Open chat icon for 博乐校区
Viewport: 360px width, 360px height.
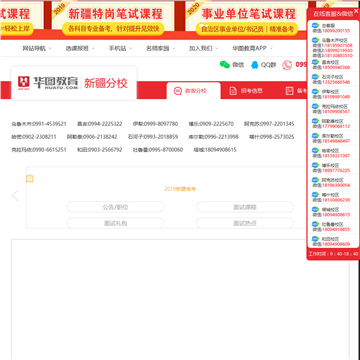click(315, 165)
